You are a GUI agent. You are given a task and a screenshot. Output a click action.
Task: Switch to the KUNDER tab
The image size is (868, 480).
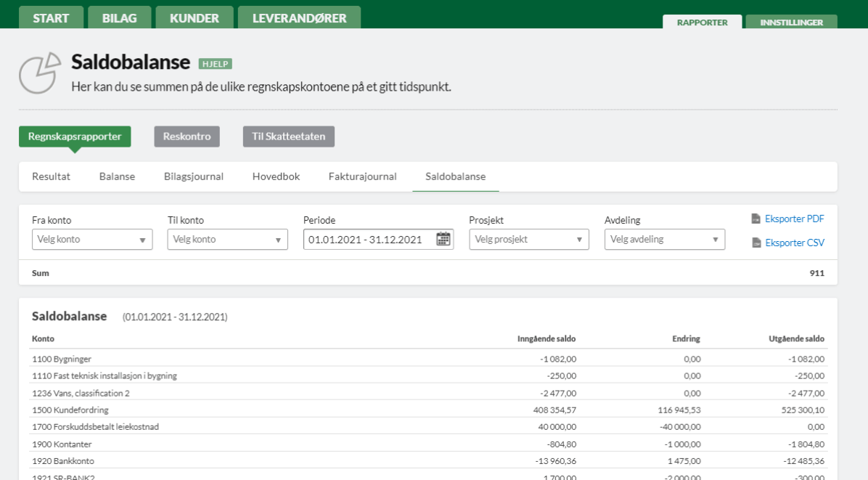click(195, 17)
